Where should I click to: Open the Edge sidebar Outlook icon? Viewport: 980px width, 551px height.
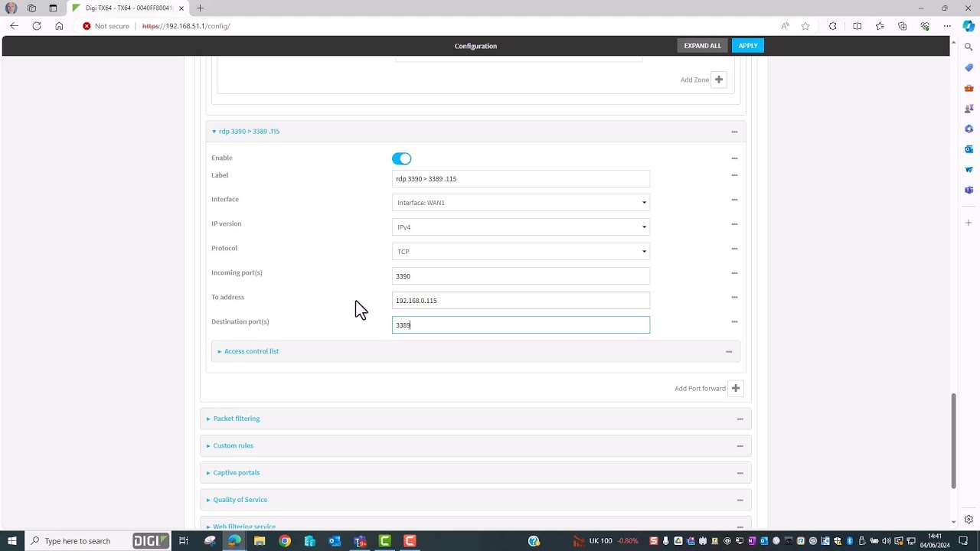point(969,149)
